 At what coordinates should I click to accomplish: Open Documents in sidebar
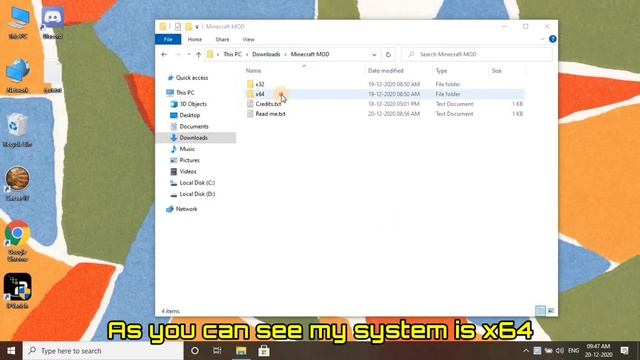click(193, 127)
